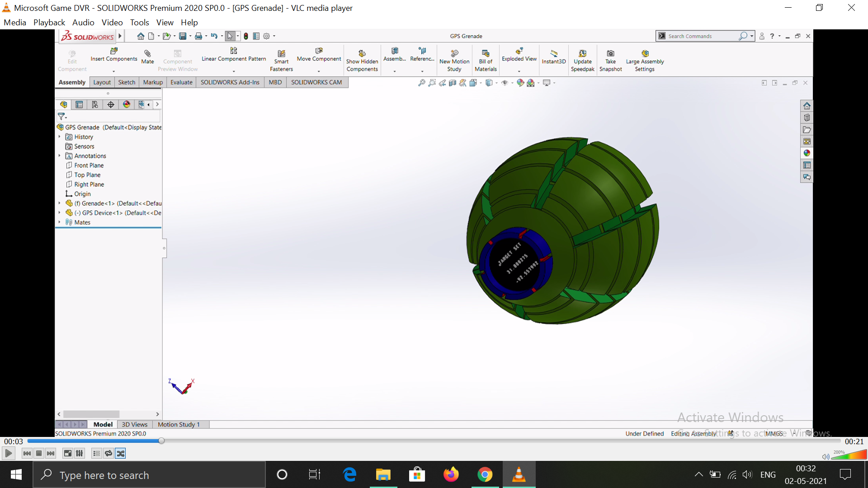Toggle the VLC random shuffle button
Viewport: 868px width, 488px height.
pos(120,453)
